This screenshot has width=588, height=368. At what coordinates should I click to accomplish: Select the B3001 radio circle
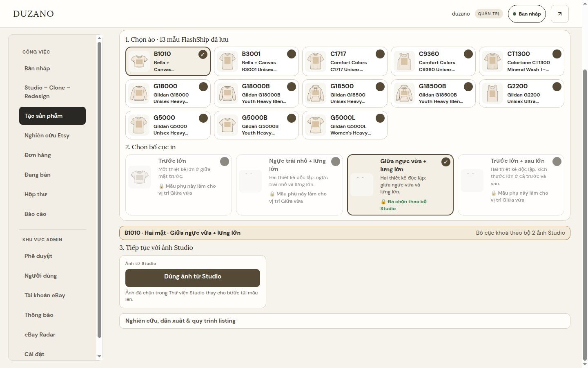coord(292,54)
